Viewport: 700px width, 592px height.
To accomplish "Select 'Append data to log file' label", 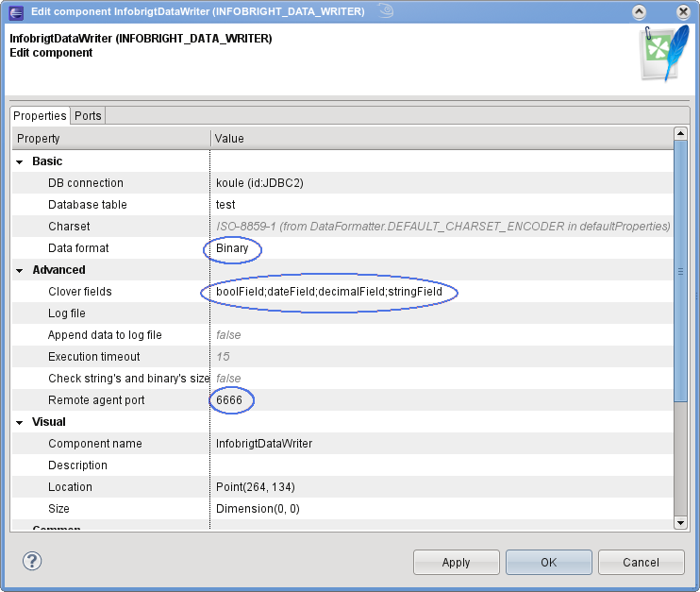I will tap(105, 335).
